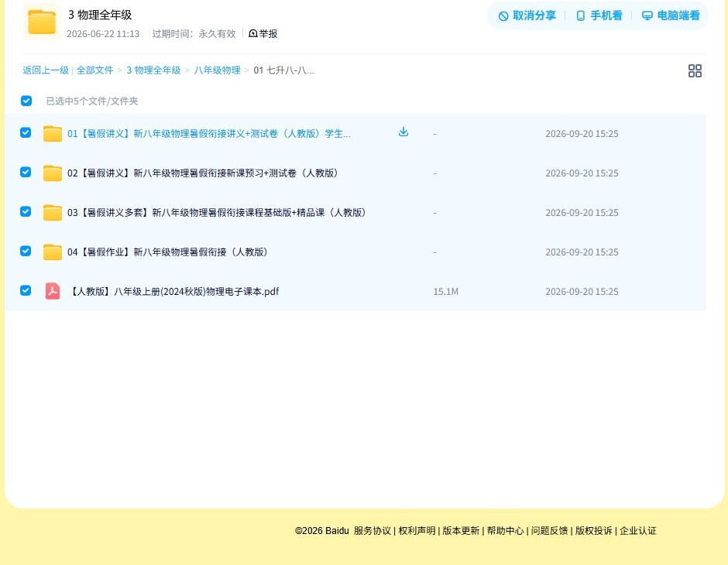Click the date on the pdf row

click(x=582, y=291)
